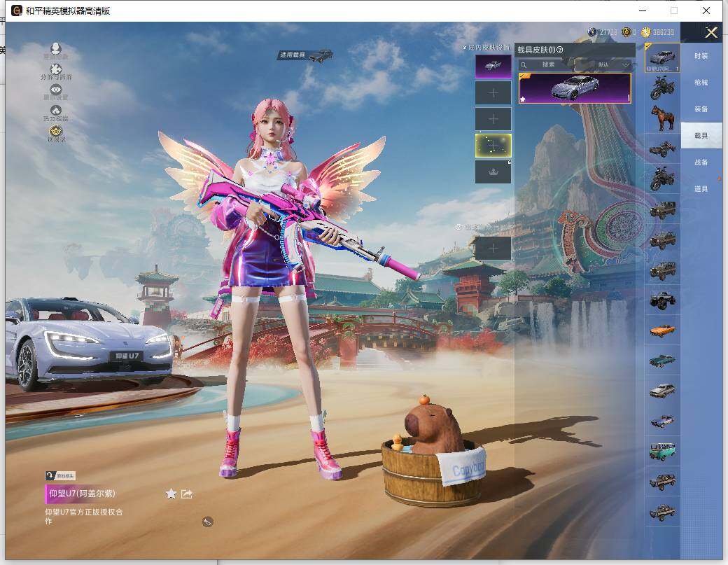The height and width of the screenshot is (565, 728).
Task: Click the glowing yellow empty skin slot
Action: [x=493, y=146]
